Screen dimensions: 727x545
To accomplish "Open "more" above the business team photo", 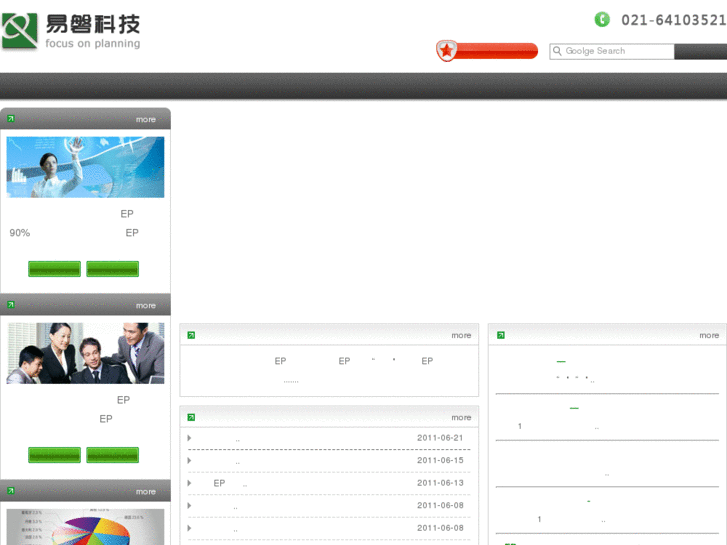I will click(x=146, y=306).
